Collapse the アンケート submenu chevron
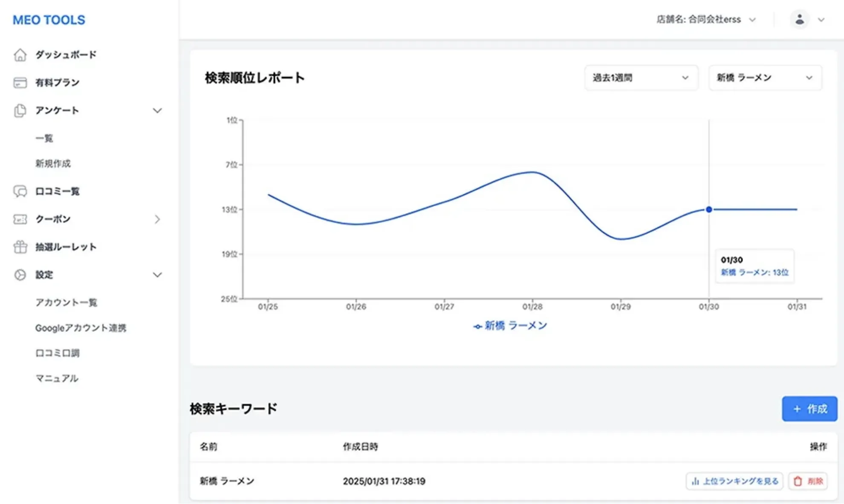The height and width of the screenshot is (504, 844). (x=157, y=111)
